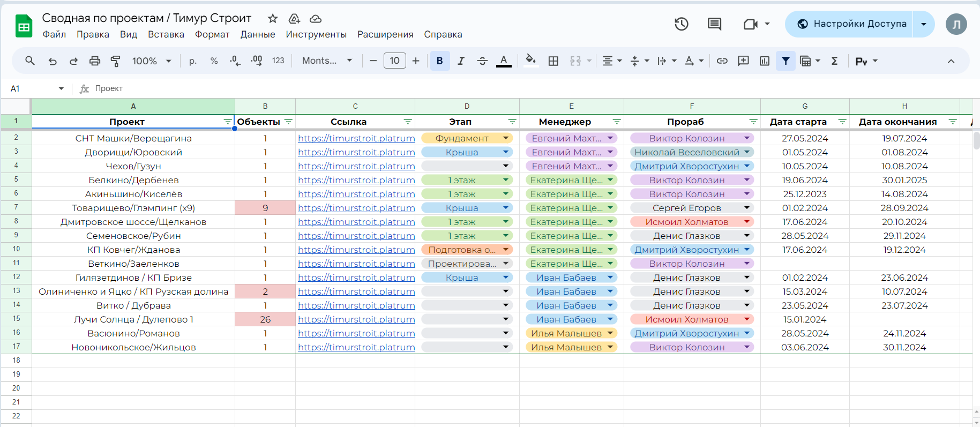Search the menus with magnifier icon
Viewport: 980px width, 427px height.
[30, 61]
